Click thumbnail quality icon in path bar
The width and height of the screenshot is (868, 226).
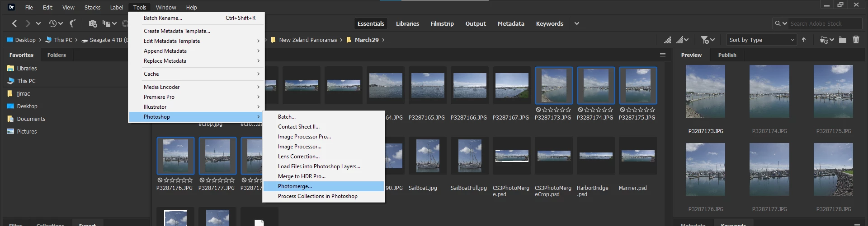tap(667, 40)
